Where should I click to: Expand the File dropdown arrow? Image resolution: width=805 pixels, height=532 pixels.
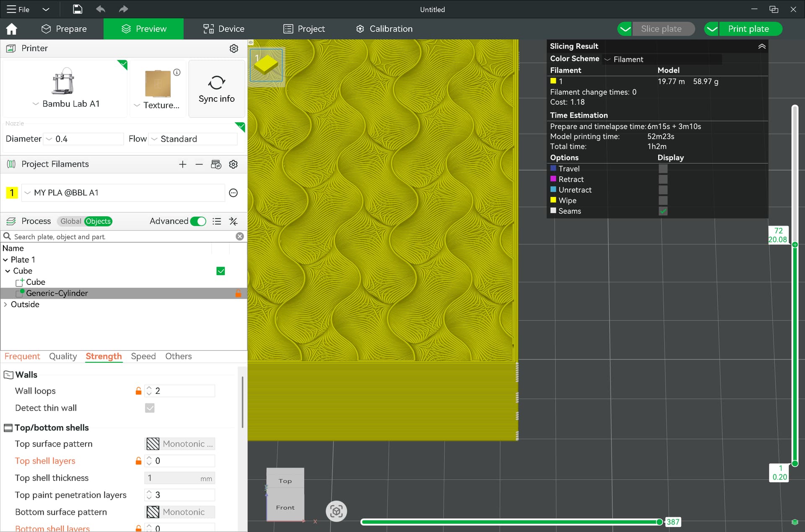(46, 9)
